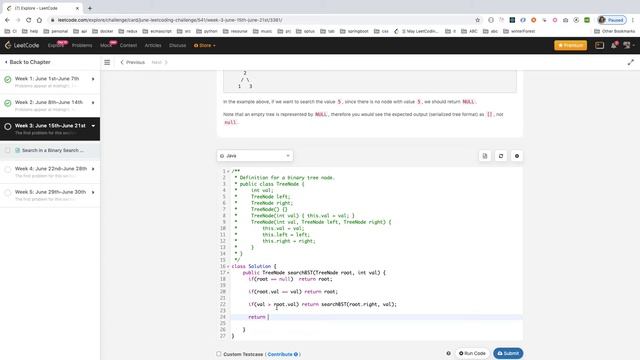This screenshot has width=640, height=360.
Task: Open the Contribute link
Action: [x=282, y=354]
